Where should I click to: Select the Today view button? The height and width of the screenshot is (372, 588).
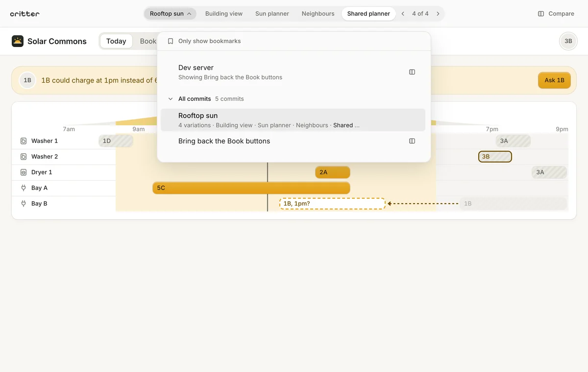coord(116,41)
